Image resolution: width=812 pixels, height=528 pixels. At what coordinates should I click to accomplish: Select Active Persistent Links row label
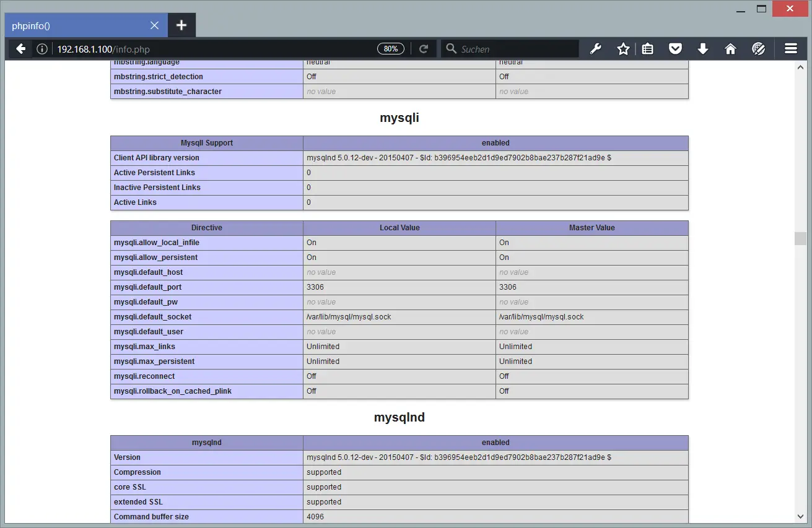pos(154,173)
